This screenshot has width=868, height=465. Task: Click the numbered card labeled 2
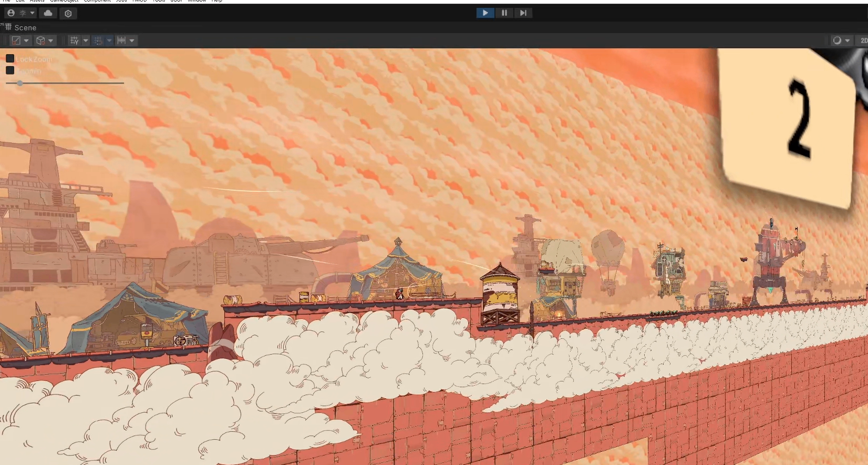click(x=788, y=126)
